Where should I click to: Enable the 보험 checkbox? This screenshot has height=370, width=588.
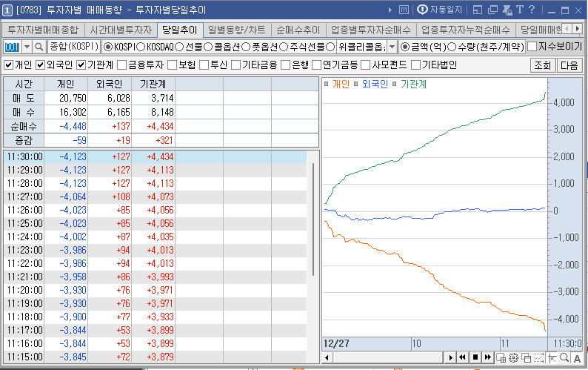click(172, 65)
